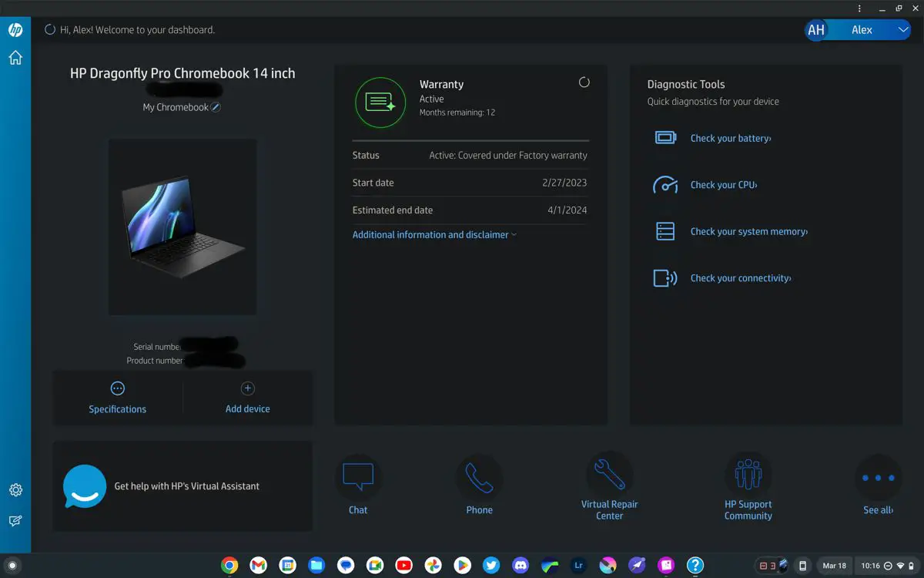Viewport: 924px width, 578px height.
Task: Click See all support options
Action: [879, 486]
